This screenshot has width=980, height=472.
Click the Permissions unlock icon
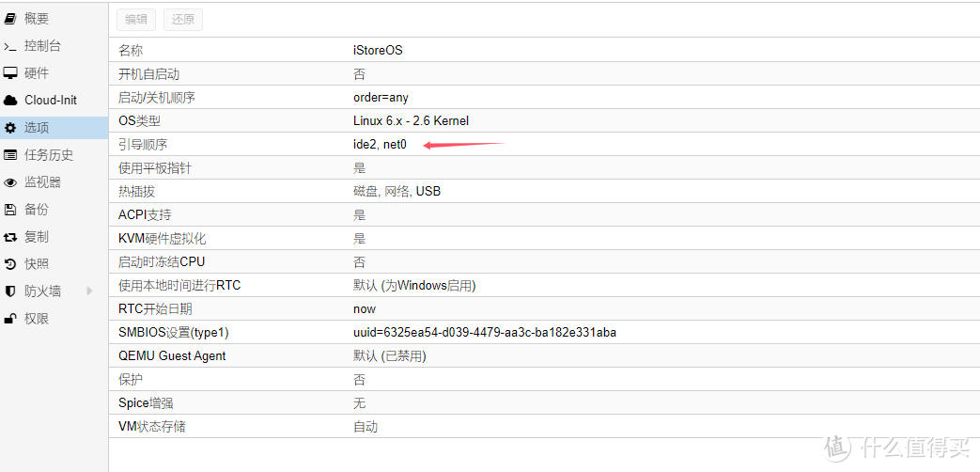(x=10, y=319)
